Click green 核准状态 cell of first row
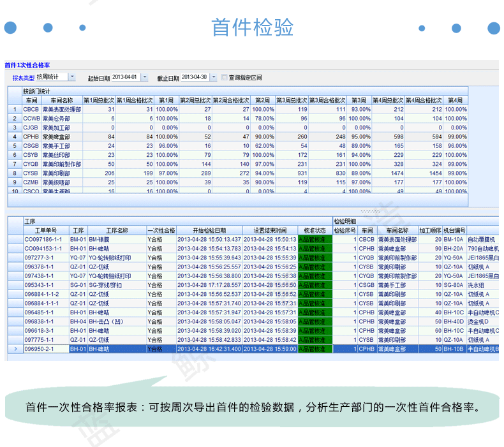This screenshot has height=447, width=504. pos(315,239)
